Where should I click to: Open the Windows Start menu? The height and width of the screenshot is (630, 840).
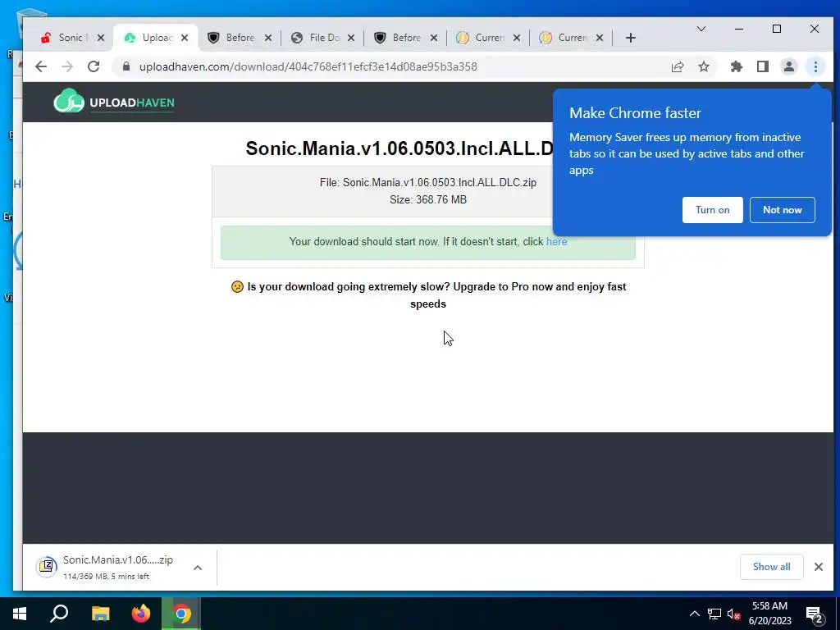coord(20,614)
